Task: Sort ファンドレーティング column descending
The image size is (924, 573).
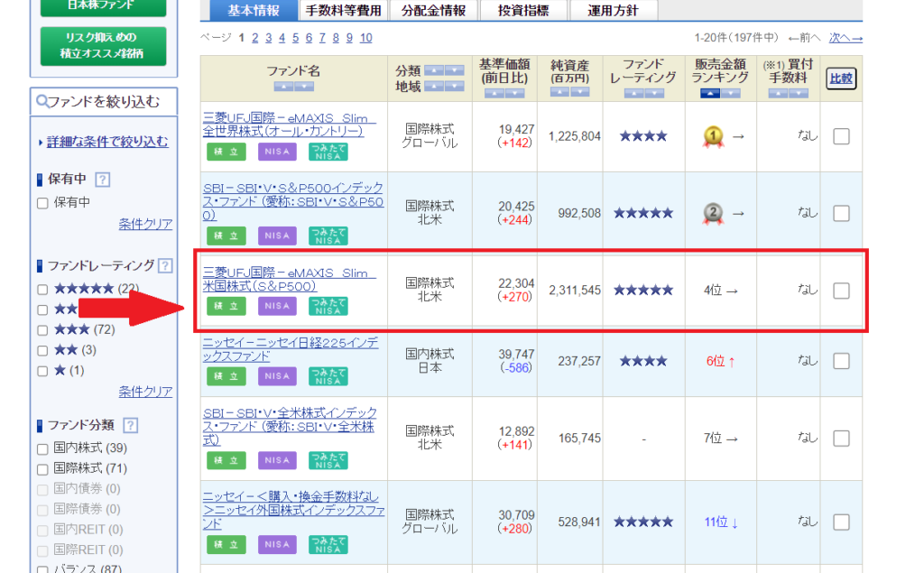Action: [x=654, y=93]
